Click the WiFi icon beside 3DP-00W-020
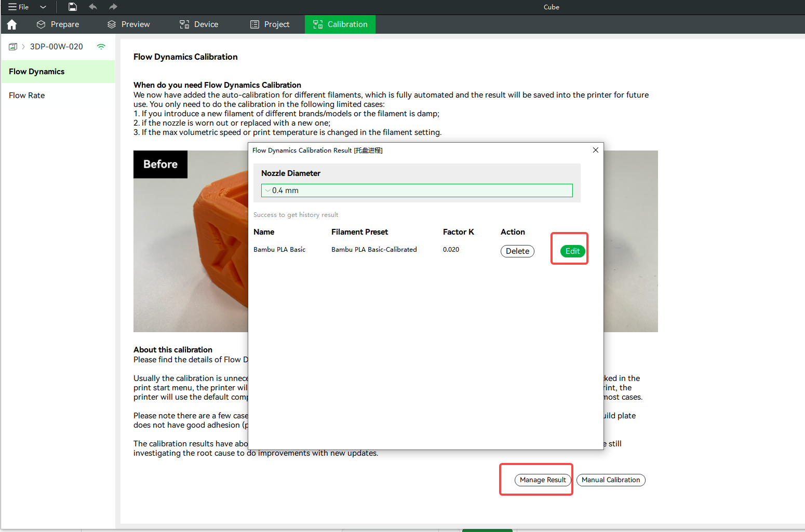805x532 pixels. click(x=101, y=46)
